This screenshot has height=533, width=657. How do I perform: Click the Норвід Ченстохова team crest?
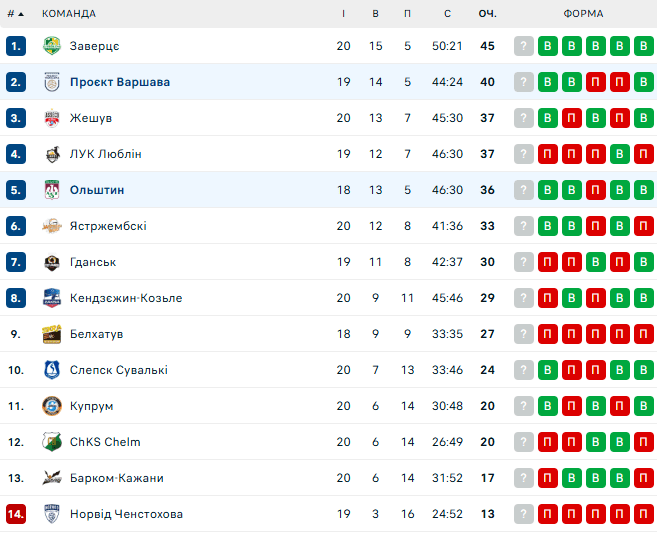pyautogui.click(x=52, y=514)
